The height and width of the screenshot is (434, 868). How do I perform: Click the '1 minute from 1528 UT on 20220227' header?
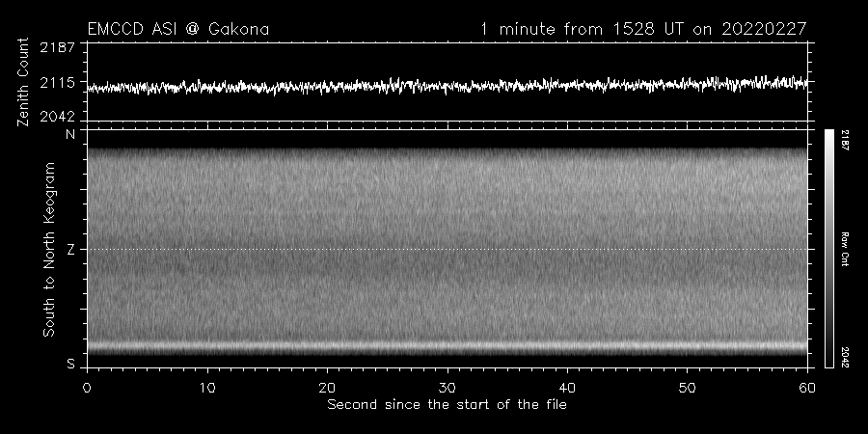coord(643,29)
